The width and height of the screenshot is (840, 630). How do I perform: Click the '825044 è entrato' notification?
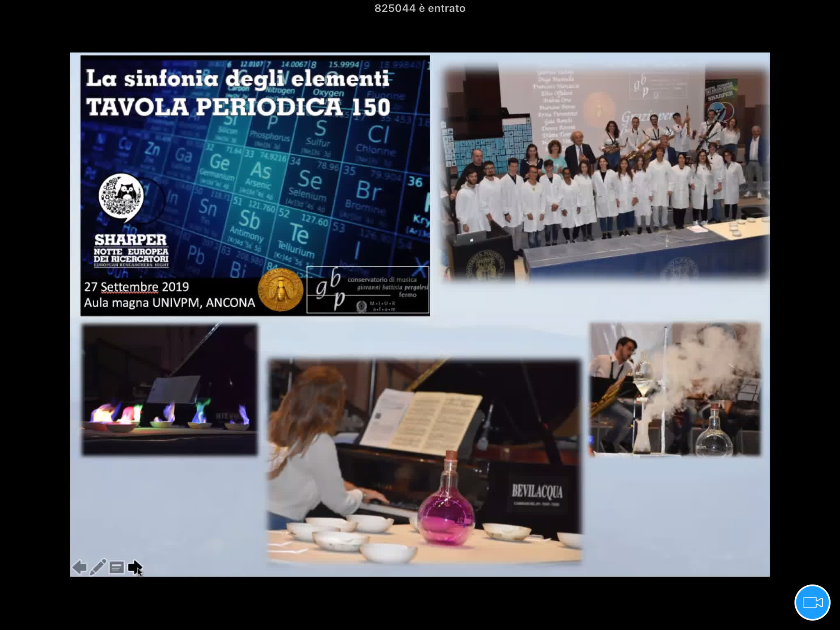click(420, 8)
